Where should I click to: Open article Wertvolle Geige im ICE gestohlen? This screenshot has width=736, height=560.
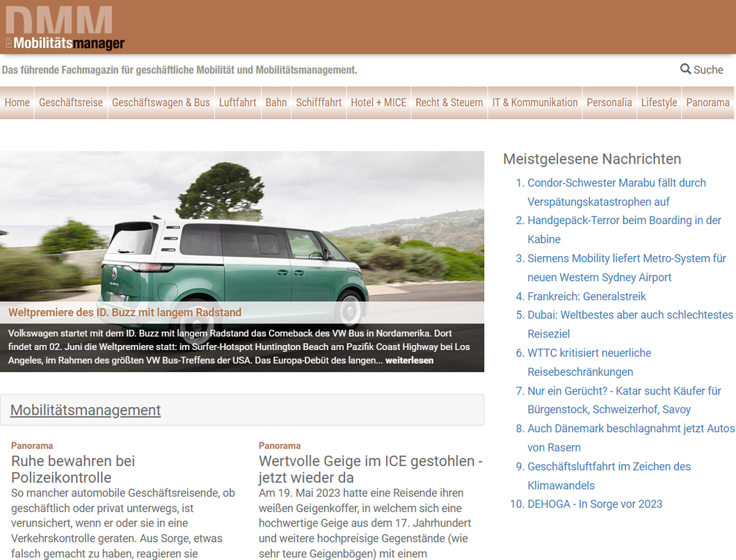click(371, 469)
